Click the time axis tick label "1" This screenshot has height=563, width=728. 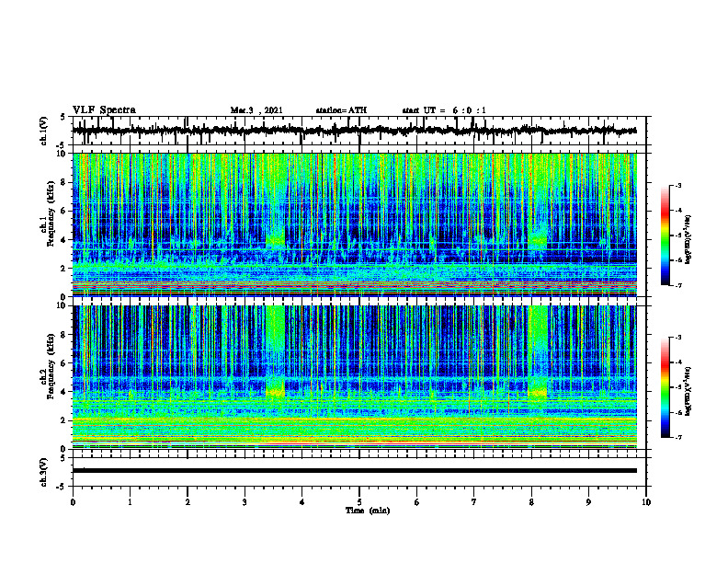[x=131, y=502]
